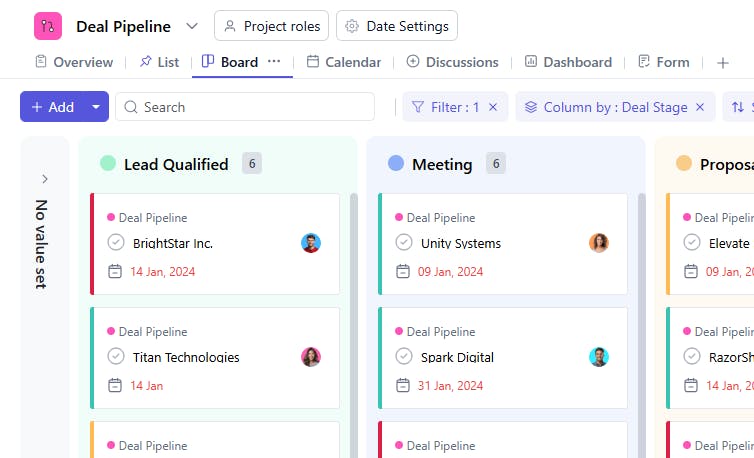754x458 pixels.
Task: Open the Board tab's three-dot options
Action: pos(274,61)
